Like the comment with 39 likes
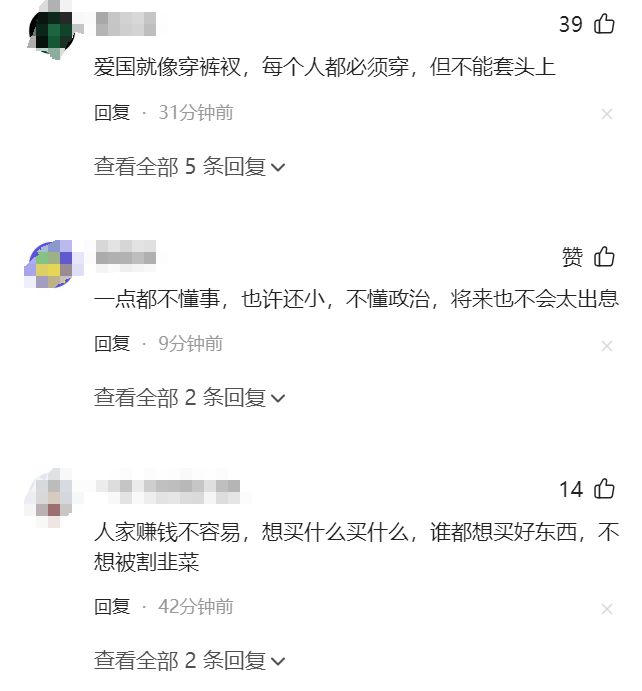Screen dimensions: 642x691 (604, 24)
